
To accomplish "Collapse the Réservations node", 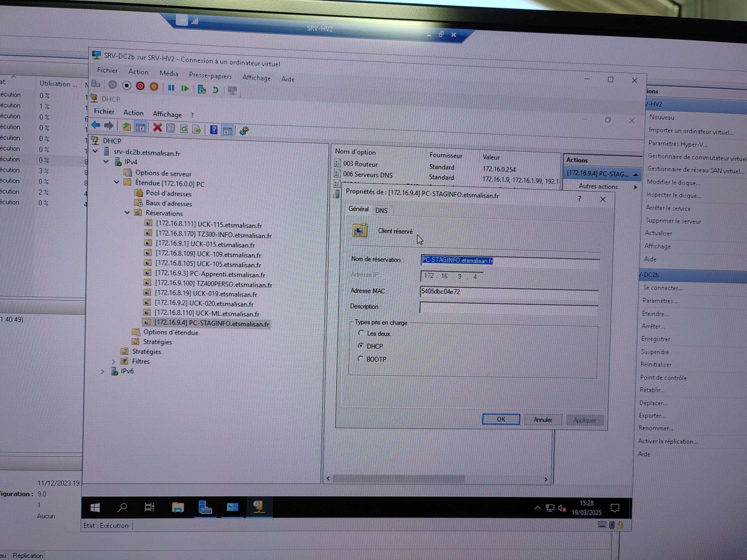I will [x=127, y=212].
